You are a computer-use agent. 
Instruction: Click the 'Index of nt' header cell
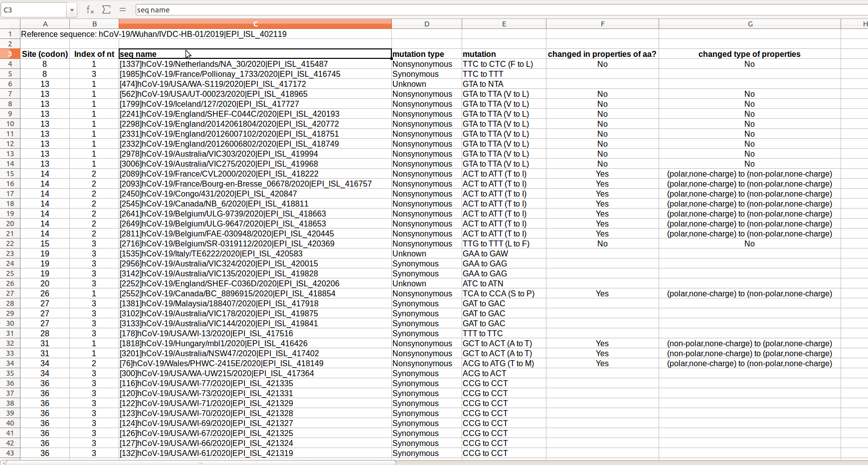point(94,54)
